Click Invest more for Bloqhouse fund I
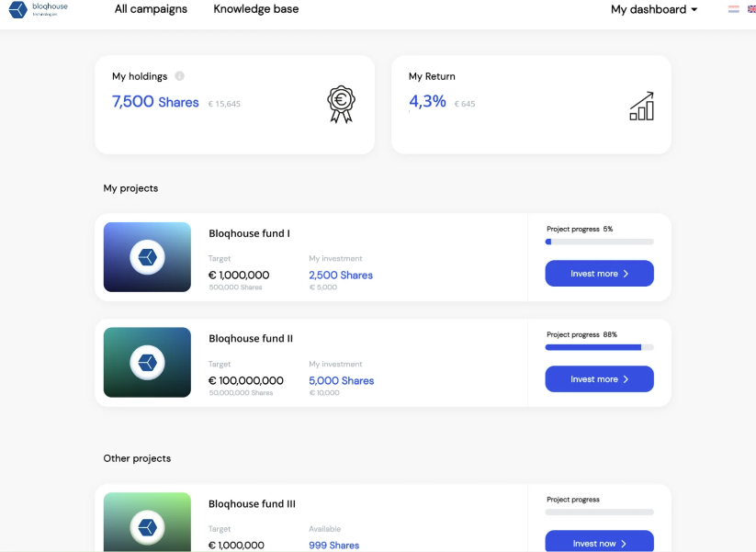 (x=599, y=274)
